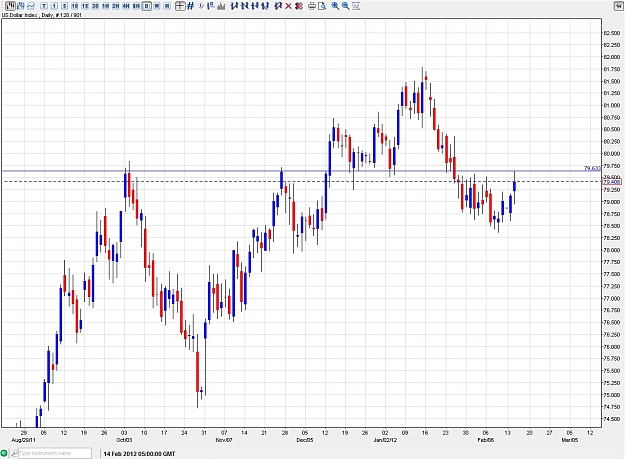Click the zoom in magnifier icon
Image resolution: width=625 pixels, height=459 pixels.
click(x=335, y=6)
